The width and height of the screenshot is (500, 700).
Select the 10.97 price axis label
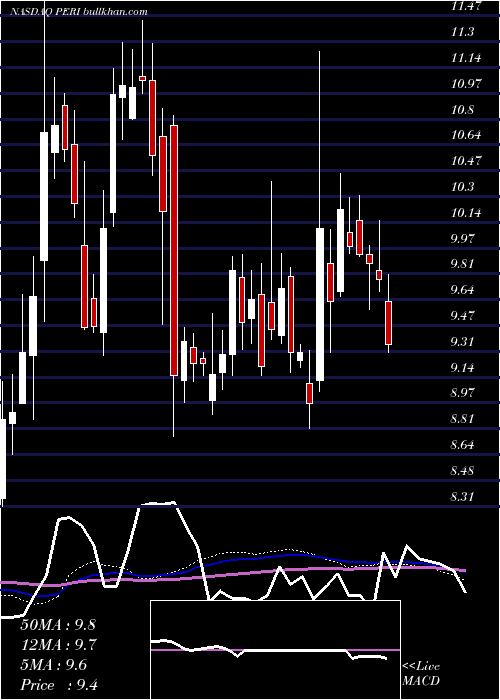(467, 83)
